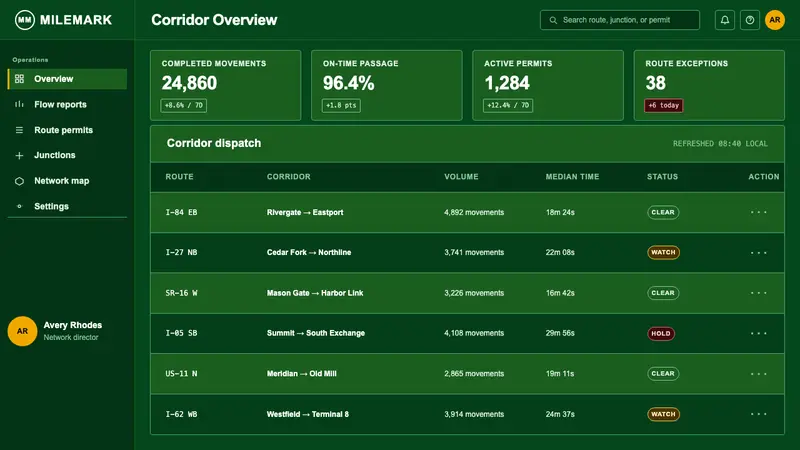Sort by MEDIAN TIME column header
Image resolution: width=800 pixels, height=450 pixels.
click(x=572, y=177)
